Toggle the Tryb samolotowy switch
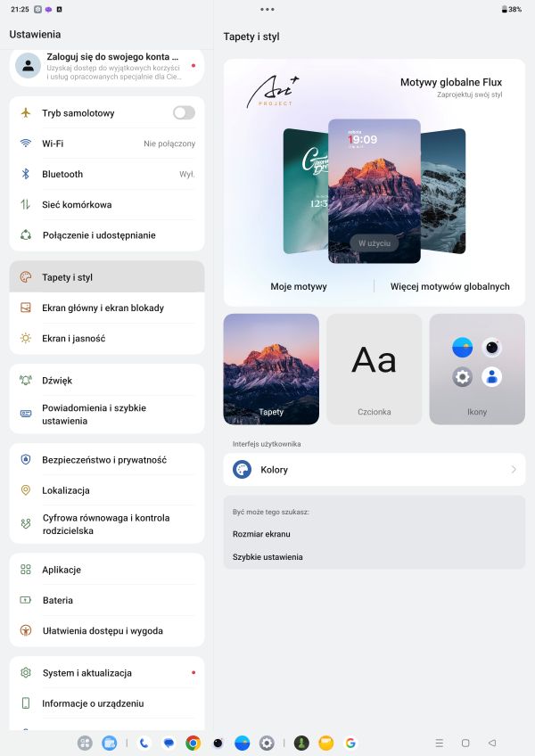This screenshot has height=756, width=535. (184, 113)
